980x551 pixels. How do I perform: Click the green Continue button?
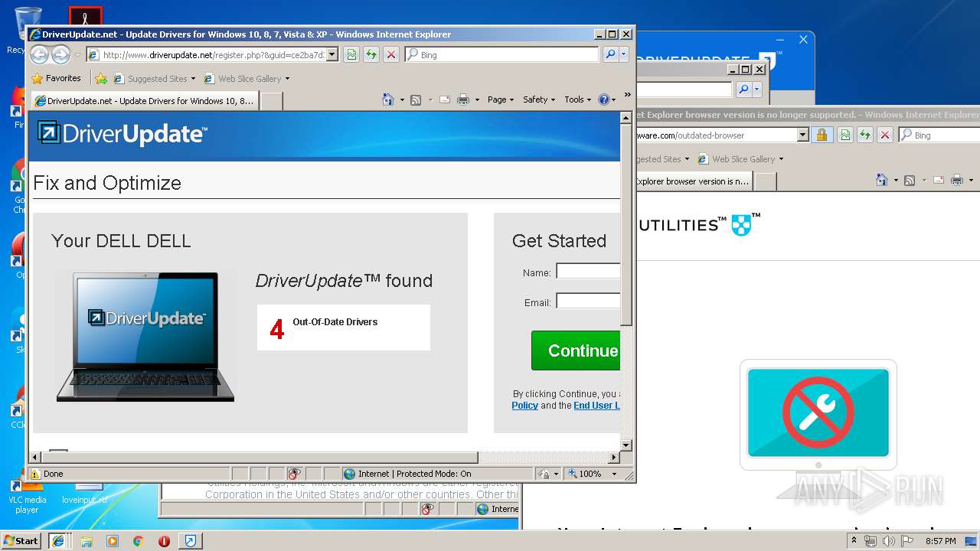click(576, 350)
